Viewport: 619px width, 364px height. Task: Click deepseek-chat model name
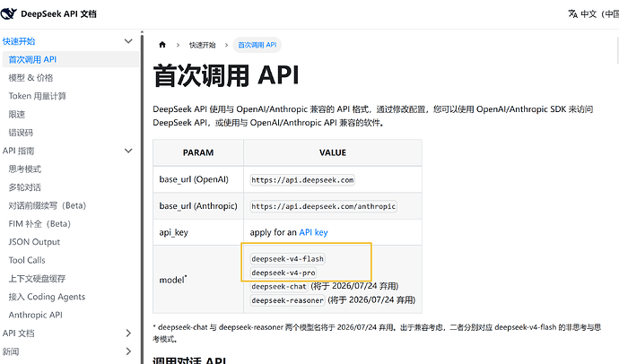pyautogui.click(x=279, y=287)
